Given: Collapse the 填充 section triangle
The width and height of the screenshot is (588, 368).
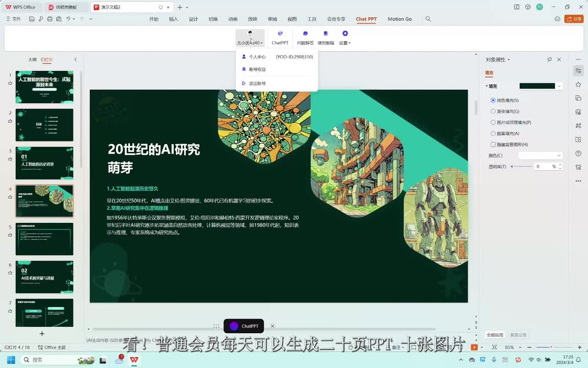Looking at the screenshot, I should [487, 86].
